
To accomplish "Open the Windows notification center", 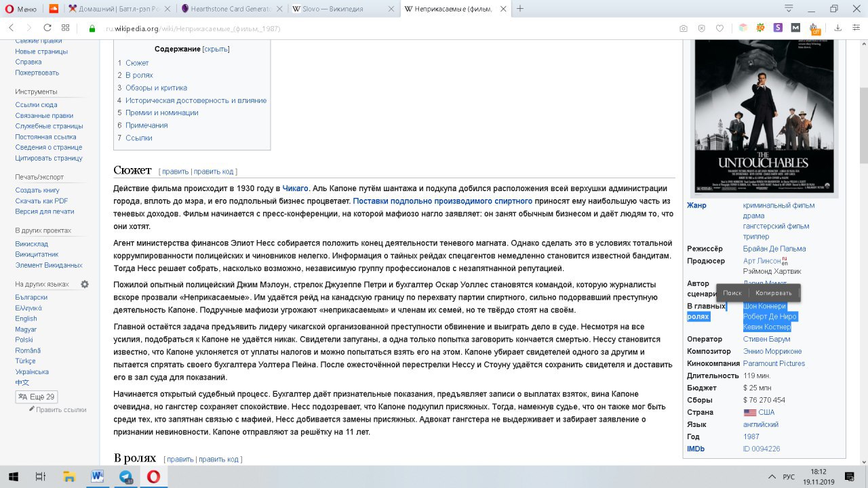I will pos(849,476).
